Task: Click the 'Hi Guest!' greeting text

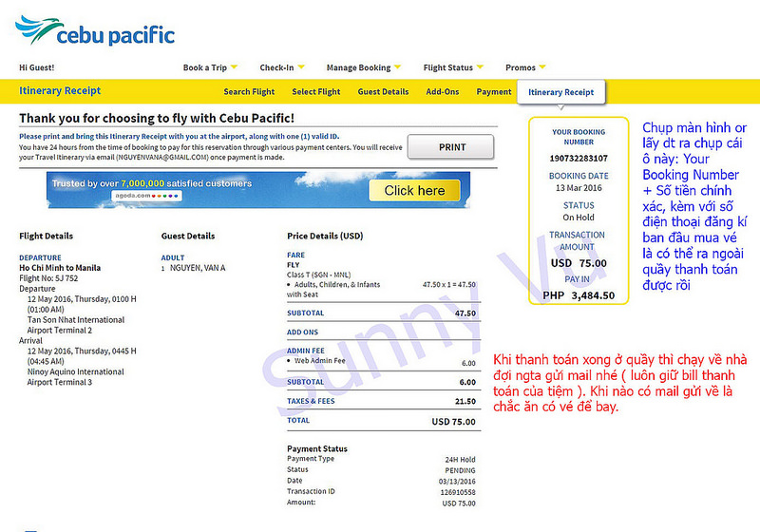Action: [x=37, y=67]
